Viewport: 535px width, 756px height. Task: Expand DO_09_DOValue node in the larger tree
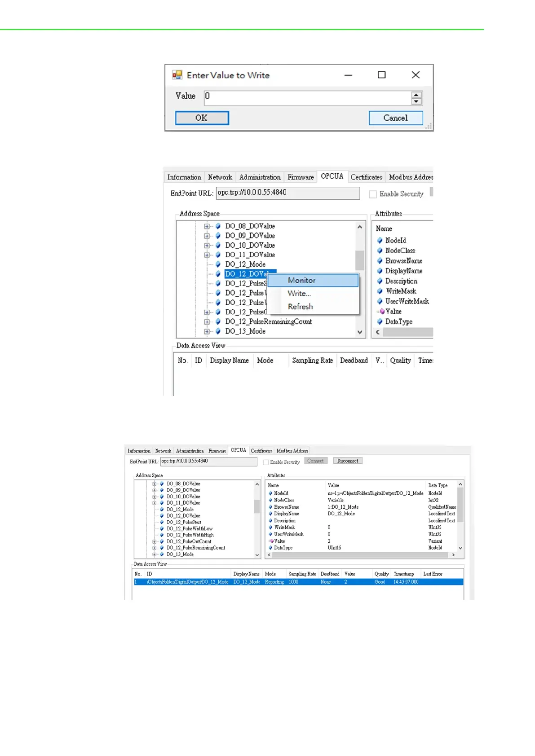[207, 236]
